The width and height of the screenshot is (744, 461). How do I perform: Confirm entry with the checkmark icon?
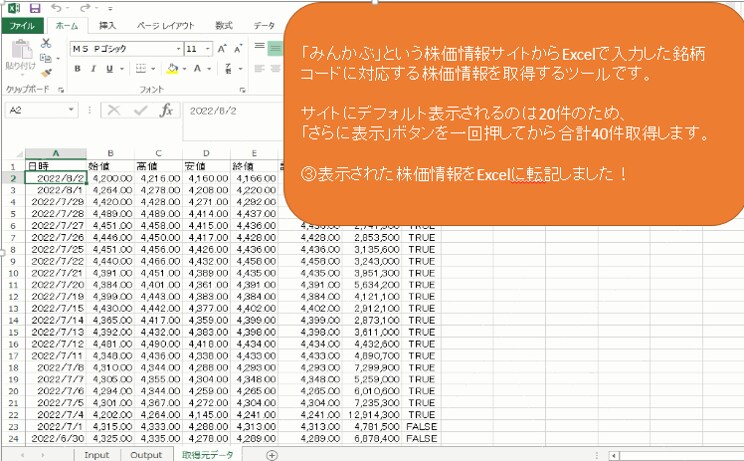tap(140, 111)
